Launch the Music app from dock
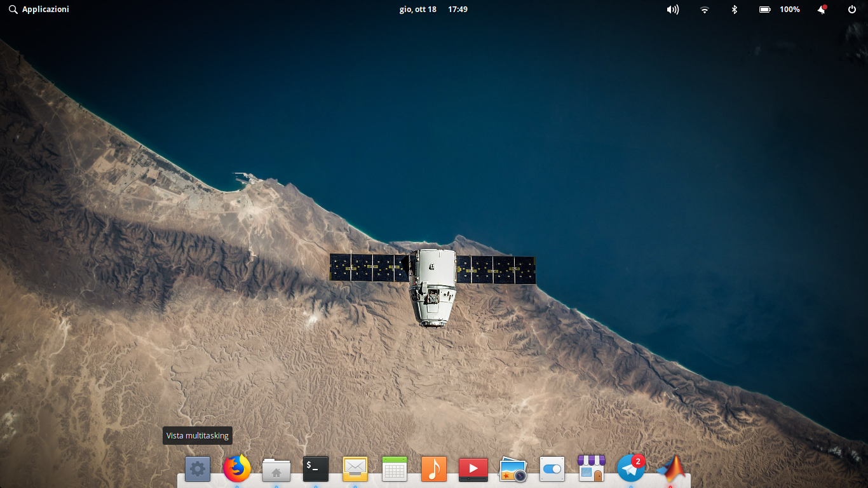This screenshot has height=488, width=868. coord(434,469)
